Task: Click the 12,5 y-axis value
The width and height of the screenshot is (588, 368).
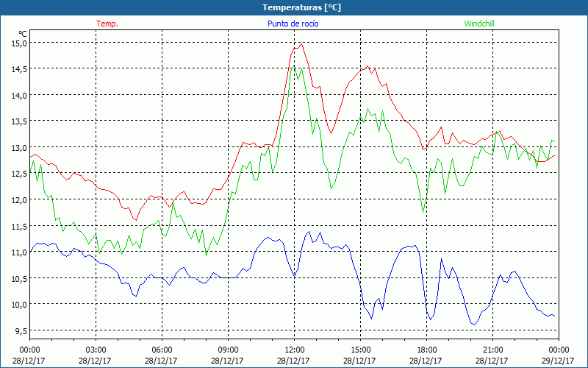Action: pos(20,174)
